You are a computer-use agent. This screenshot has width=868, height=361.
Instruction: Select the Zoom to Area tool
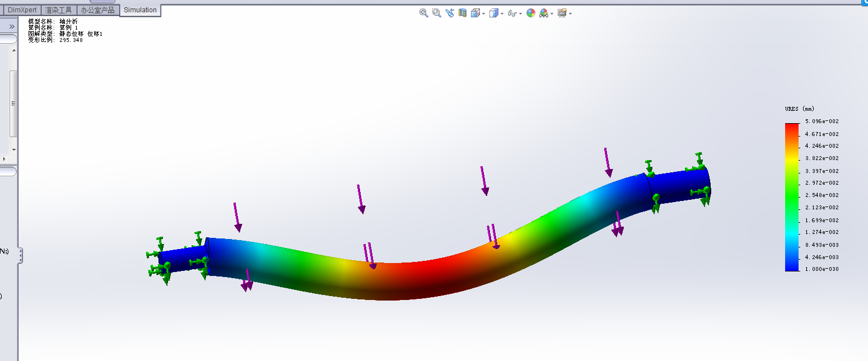437,13
